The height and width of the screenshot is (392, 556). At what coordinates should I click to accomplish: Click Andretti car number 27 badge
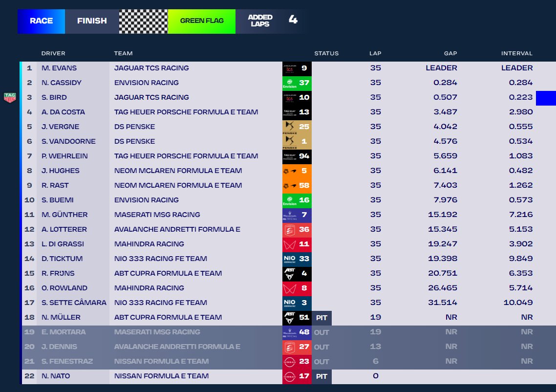click(x=297, y=347)
